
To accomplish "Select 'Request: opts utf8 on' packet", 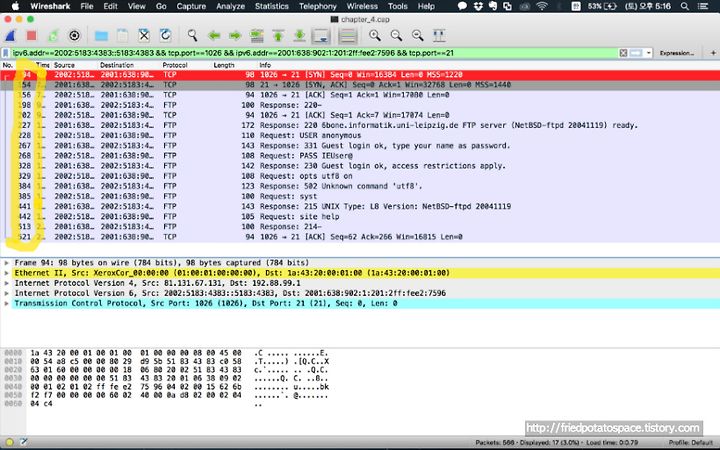I will click(360, 176).
